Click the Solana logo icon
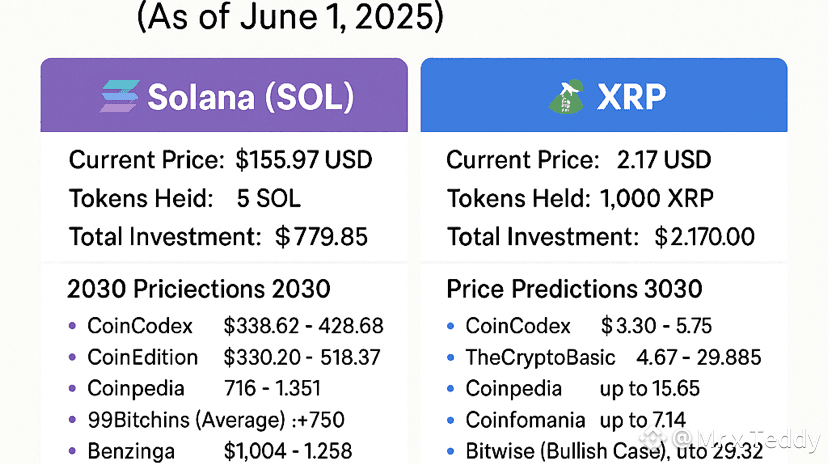 pyautogui.click(x=121, y=96)
